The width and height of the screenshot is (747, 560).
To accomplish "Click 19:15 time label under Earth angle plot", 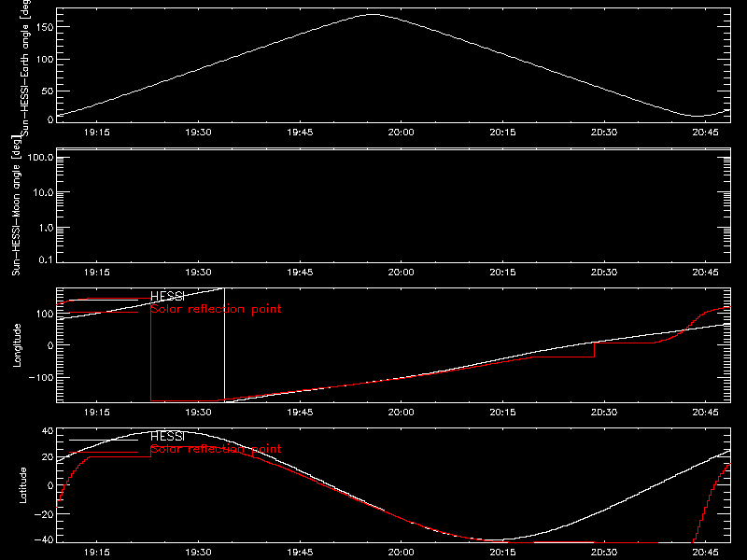I will [97, 133].
